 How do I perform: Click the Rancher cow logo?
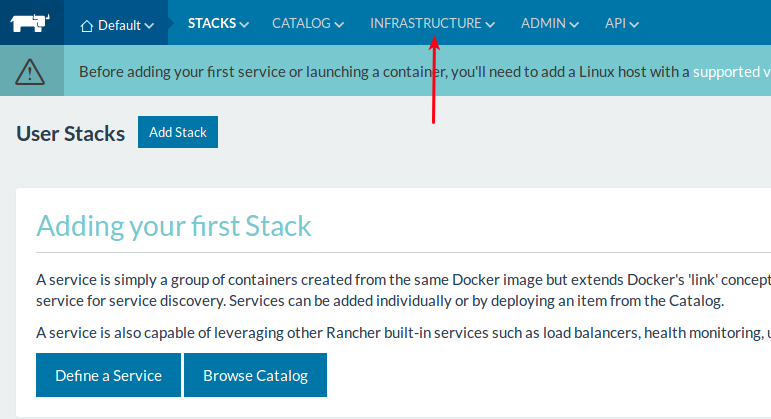coord(30,23)
